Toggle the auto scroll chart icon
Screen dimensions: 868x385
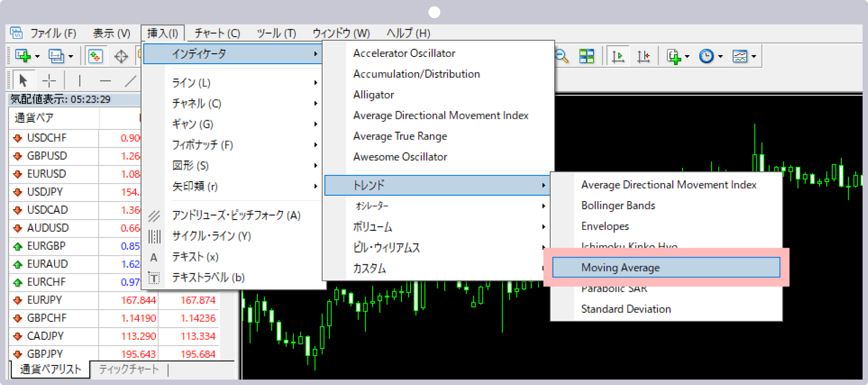point(618,56)
